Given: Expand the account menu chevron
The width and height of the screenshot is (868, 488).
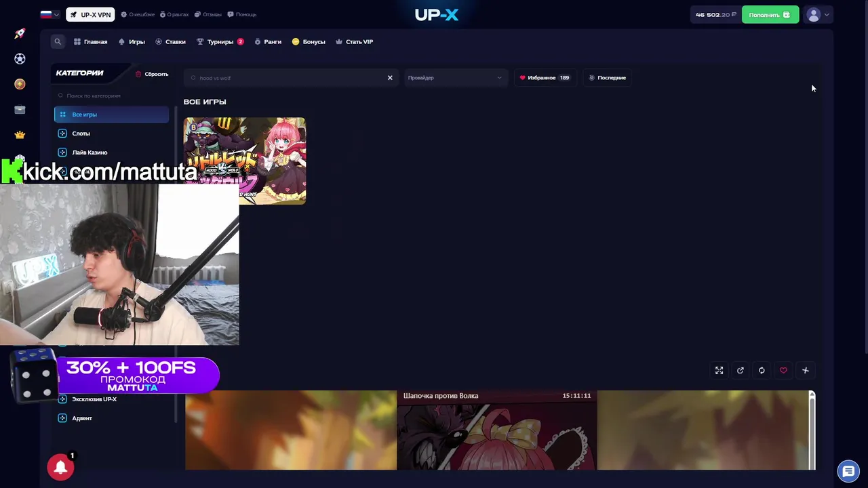Looking at the screenshot, I should pyautogui.click(x=827, y=15).
